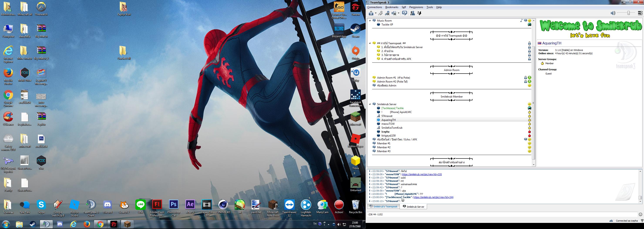Open Steam from the taskbar
The height and width of the screenshot is (229, 644).
point(33,224)
